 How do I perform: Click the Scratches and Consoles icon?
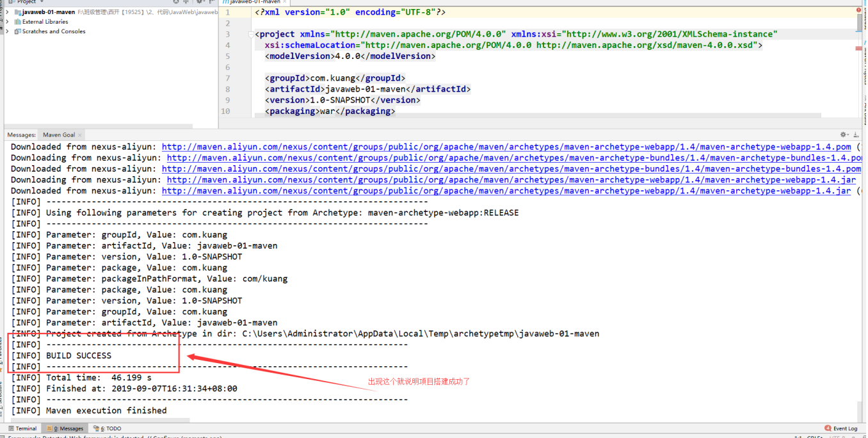coord(17,31)
